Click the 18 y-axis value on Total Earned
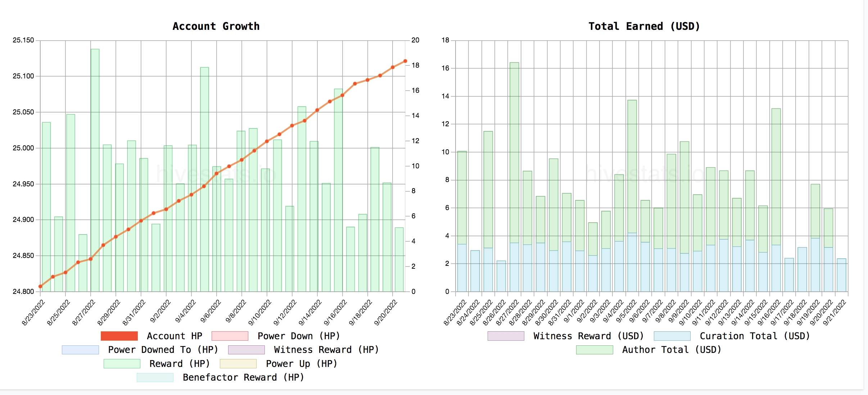Image resolution: width=868 pixels, height=395 pixels. [446, 40]
